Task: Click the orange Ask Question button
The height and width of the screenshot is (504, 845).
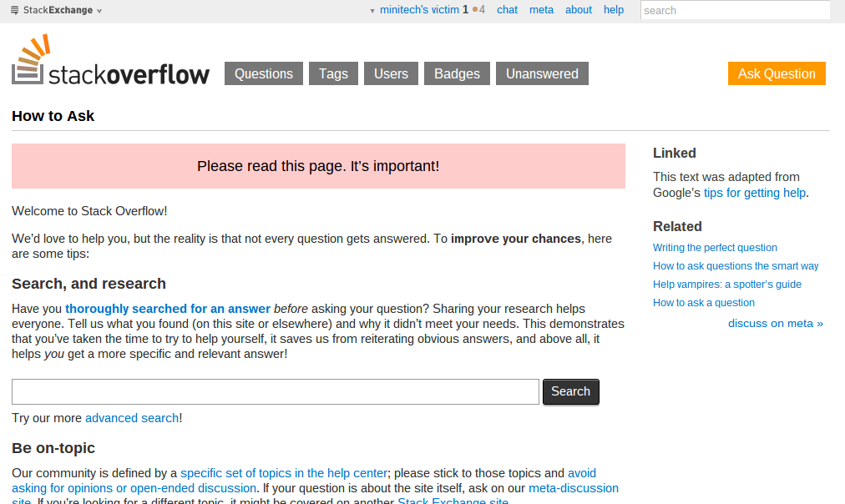Action: coord(777,73)
